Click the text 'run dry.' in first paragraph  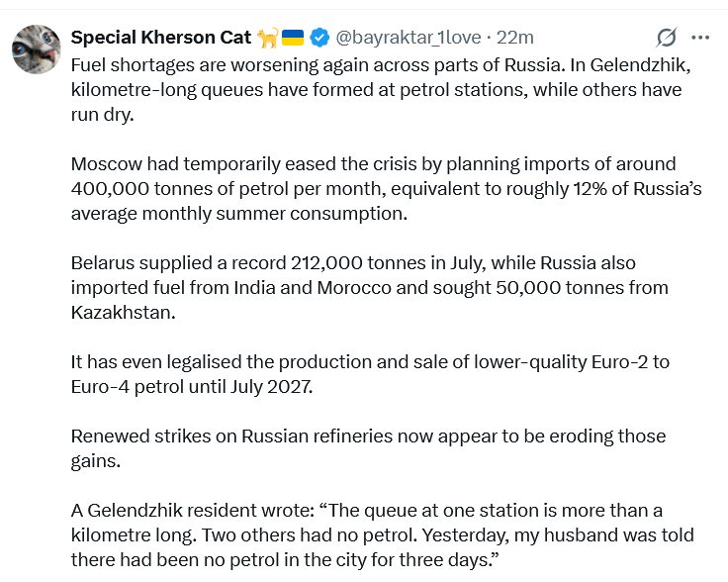(x=102, y=114)
